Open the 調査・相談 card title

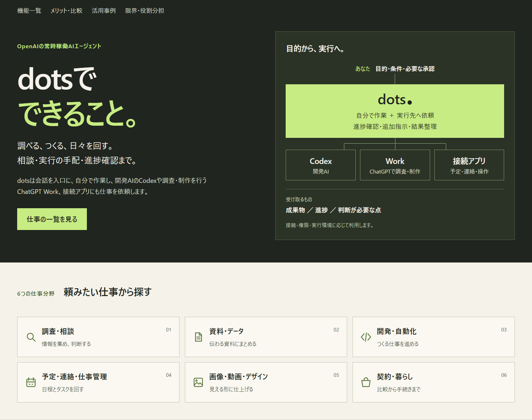click(x=58, y=331)
